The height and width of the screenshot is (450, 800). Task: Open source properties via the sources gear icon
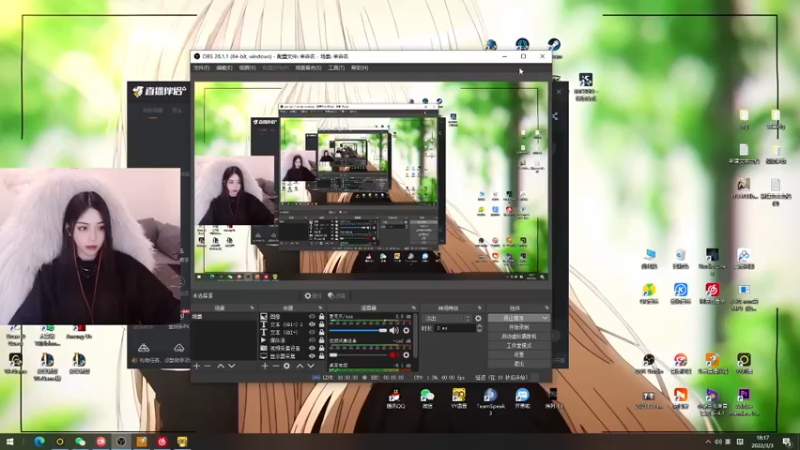(287, 366)
